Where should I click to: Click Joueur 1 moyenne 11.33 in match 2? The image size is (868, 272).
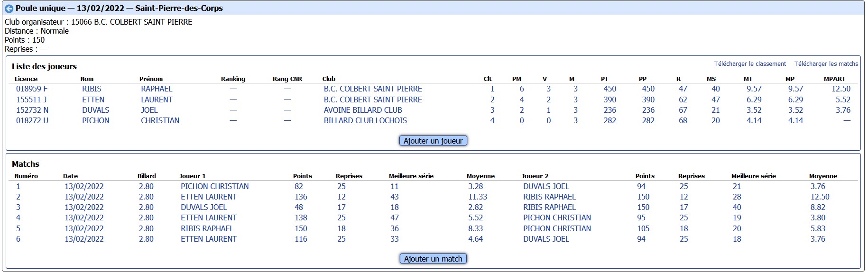tap(478, 197)
